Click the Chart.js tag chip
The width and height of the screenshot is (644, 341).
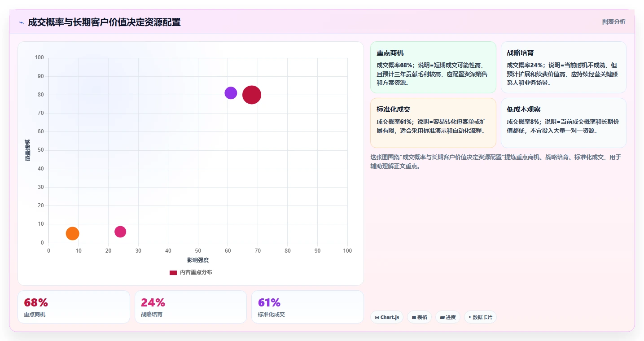(x=387, y=317)
